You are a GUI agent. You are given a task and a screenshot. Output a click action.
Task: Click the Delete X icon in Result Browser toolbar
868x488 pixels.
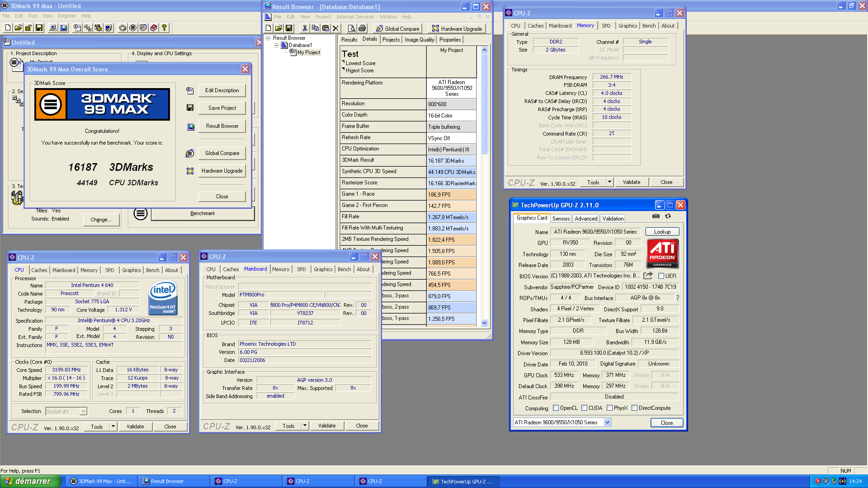[335, 28]
